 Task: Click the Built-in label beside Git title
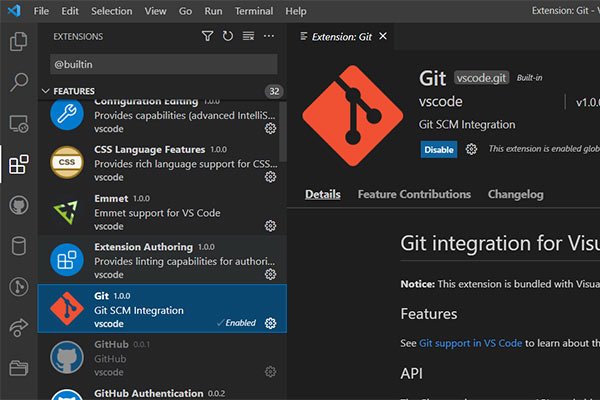point(529,78)
